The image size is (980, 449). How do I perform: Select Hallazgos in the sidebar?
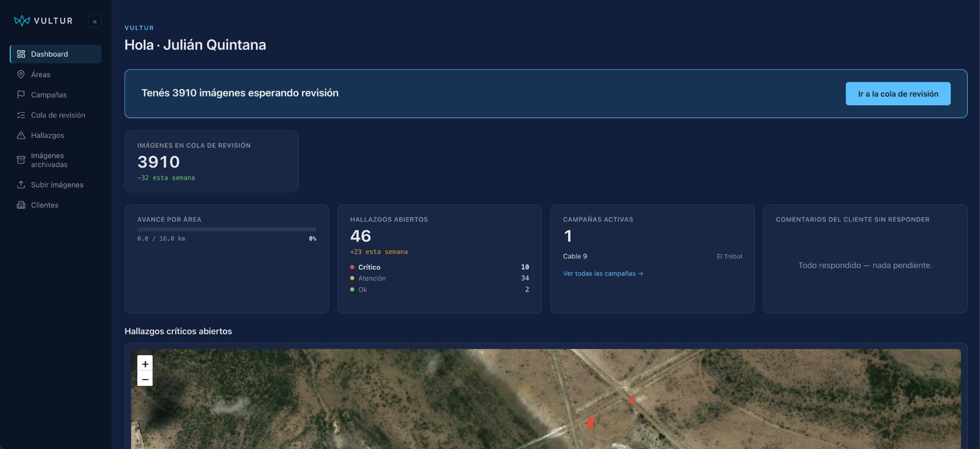coord(56,135)
